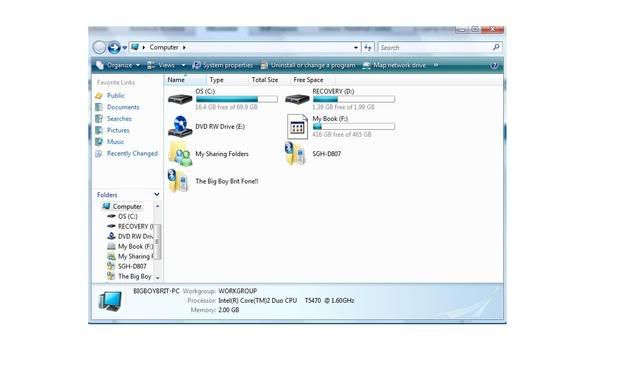Open the address bar history dropdown
The width and height of the screenshot is (640, 370).
click(356, 47)
